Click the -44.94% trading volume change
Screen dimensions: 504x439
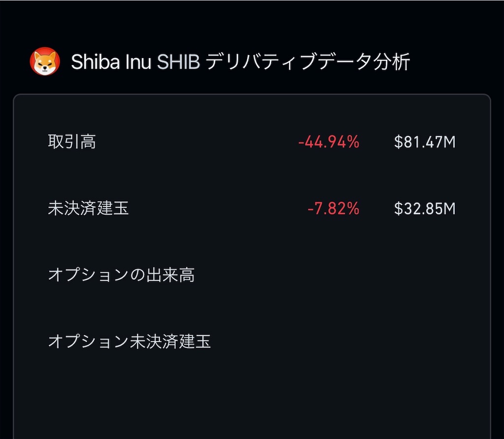pos(329,142)
